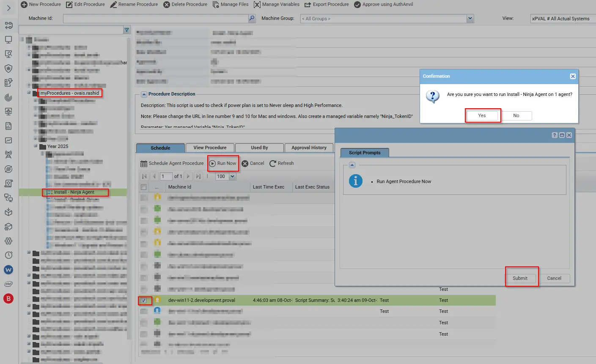Click New Procedure in the top toolbar
This screenshot has height=364, width=596.
tap(41, 4)
